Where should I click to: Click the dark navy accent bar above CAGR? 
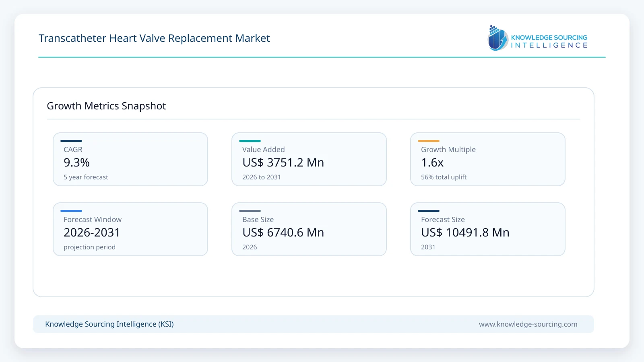(x=71, y=141)
